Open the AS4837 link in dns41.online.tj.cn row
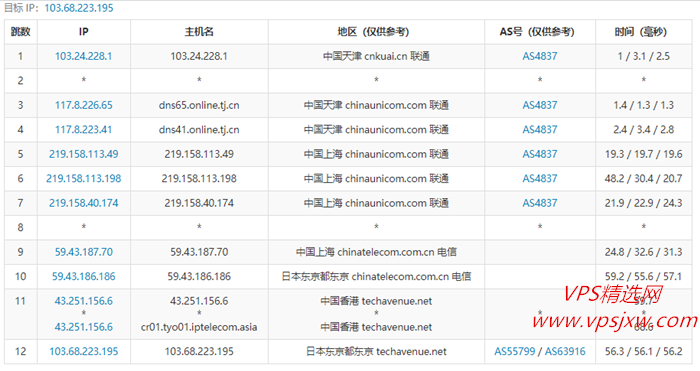The width and height of the screenshot is (700, 371). click(540, 130)
